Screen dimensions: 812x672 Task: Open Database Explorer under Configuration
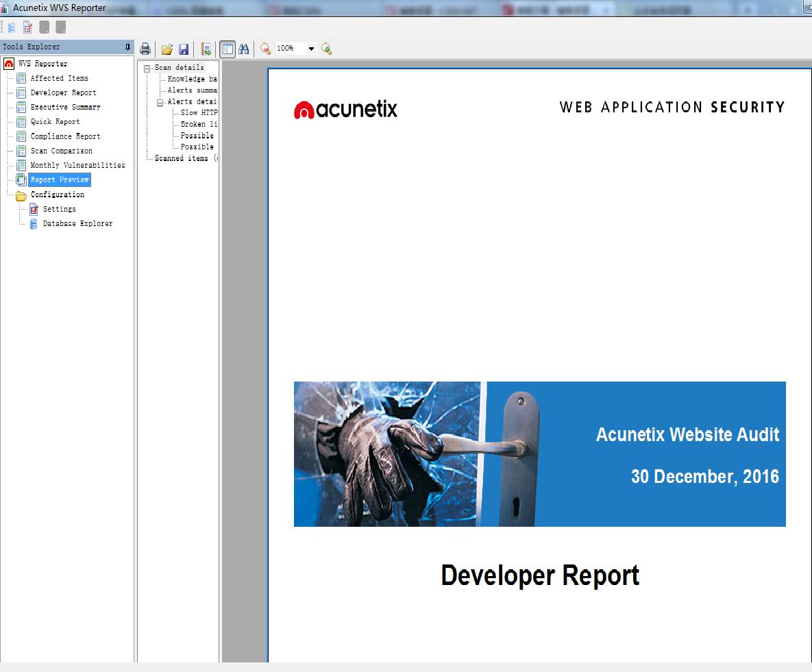click(77, 223)
